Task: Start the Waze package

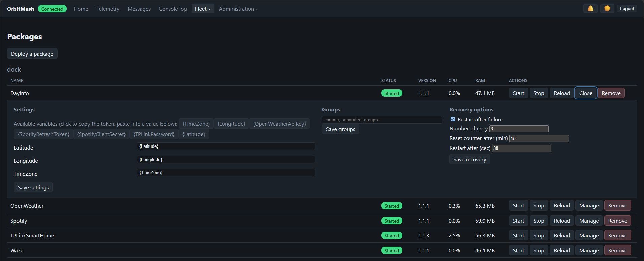Action: (518, 250)
